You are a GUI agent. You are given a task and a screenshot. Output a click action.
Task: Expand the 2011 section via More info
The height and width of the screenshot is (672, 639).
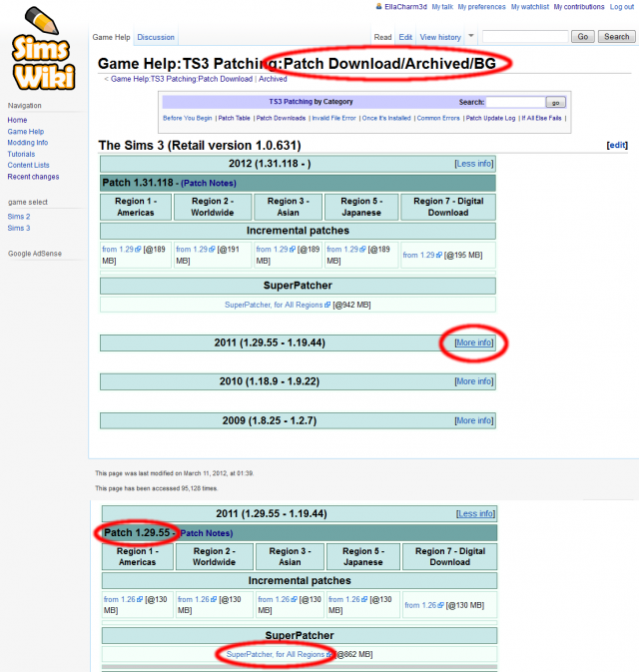473,342
